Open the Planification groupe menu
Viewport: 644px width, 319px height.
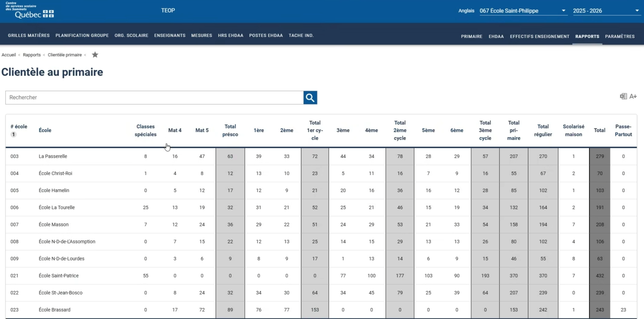[x=82, y=36]
